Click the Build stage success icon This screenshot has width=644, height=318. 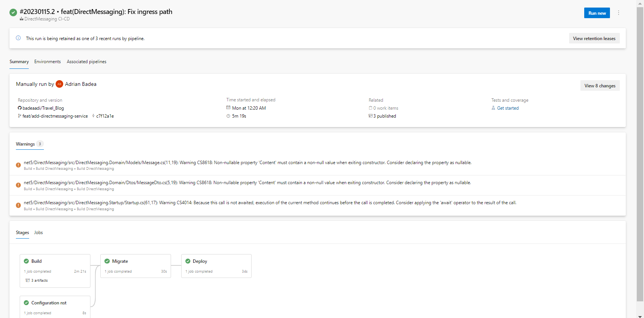[x=26, y=261]
